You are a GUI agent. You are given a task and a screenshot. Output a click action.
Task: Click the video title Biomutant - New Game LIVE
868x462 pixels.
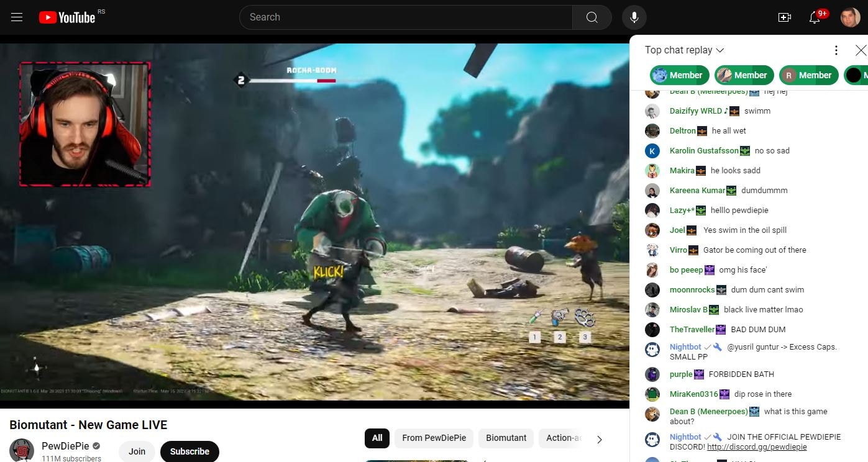(88, 425)
